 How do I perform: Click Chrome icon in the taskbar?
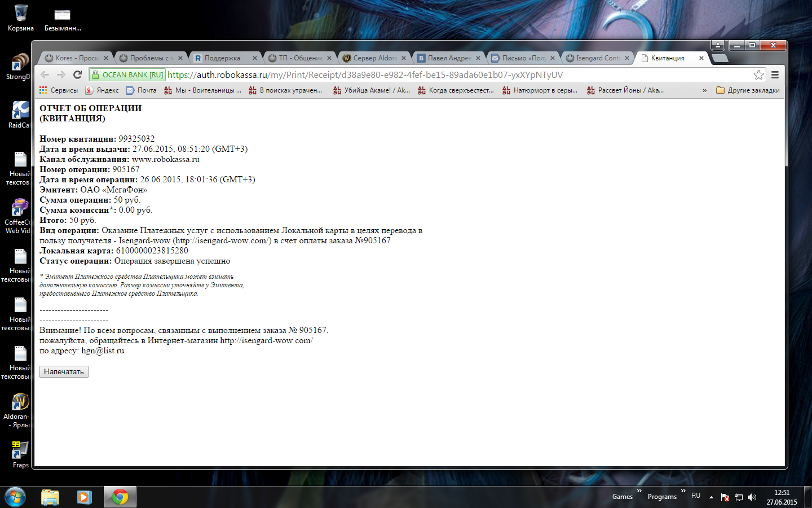tap(120, 497)
